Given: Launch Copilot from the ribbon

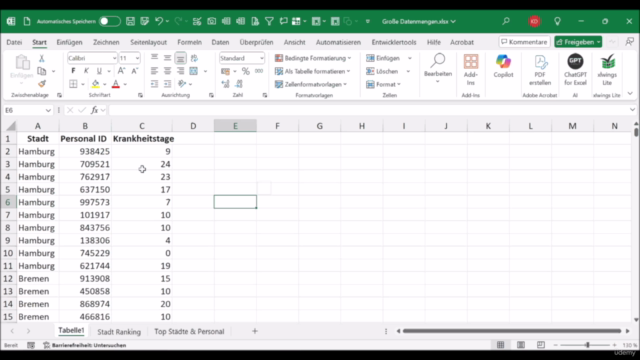Looking at the screenshot, I should pyautogui.click(x=503, y=66).
